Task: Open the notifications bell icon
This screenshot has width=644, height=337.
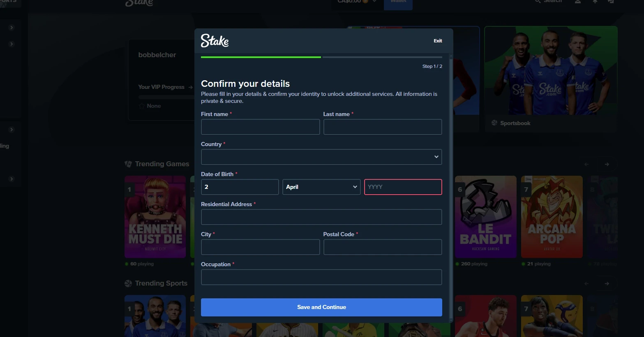Action: click(595, 2)
